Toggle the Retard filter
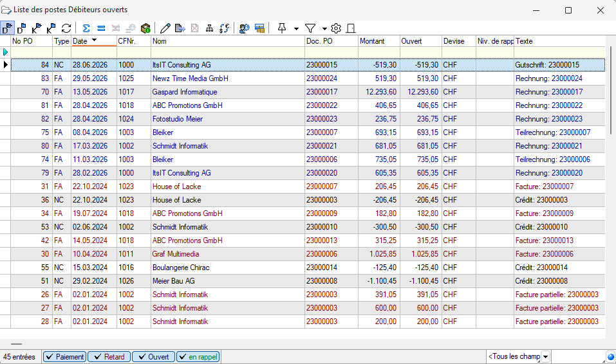This screenshot has width=616, height=364. (108, 357)
